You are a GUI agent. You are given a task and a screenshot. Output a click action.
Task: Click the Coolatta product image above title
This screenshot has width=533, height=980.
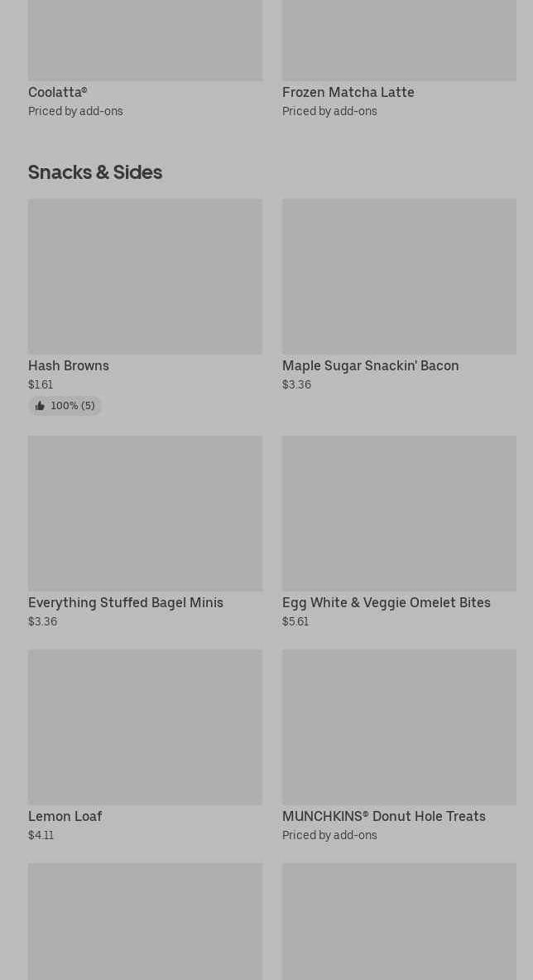coord(145,40)
